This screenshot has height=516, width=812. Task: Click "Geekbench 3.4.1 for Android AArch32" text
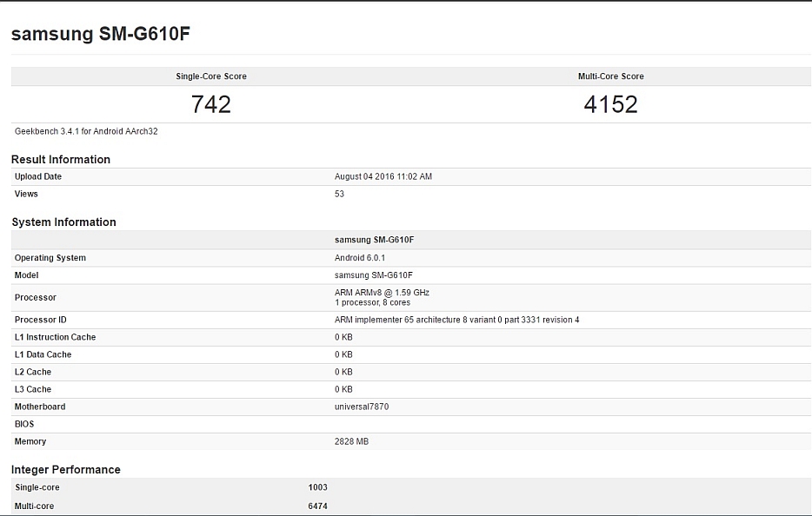coord(86,131)
